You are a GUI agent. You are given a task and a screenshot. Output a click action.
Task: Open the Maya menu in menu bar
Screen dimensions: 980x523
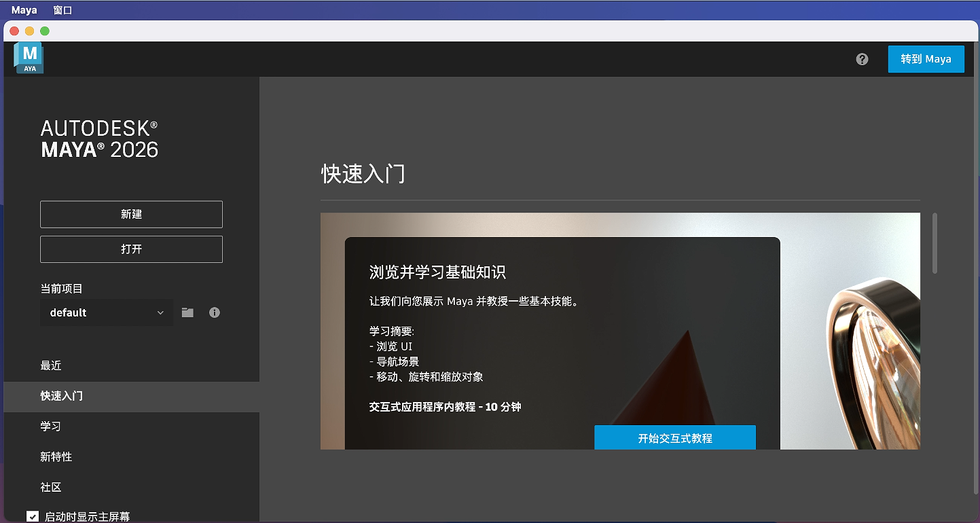click(x=24, y=10)
